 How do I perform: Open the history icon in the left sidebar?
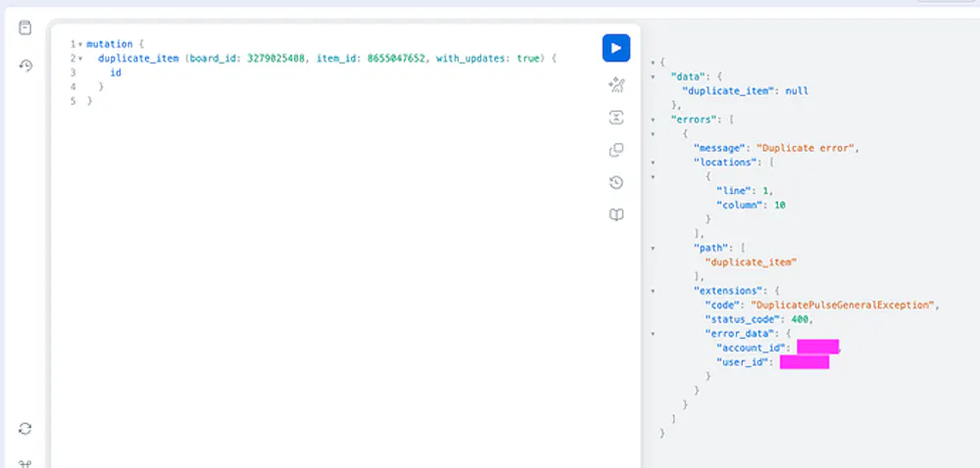[25, 66]
